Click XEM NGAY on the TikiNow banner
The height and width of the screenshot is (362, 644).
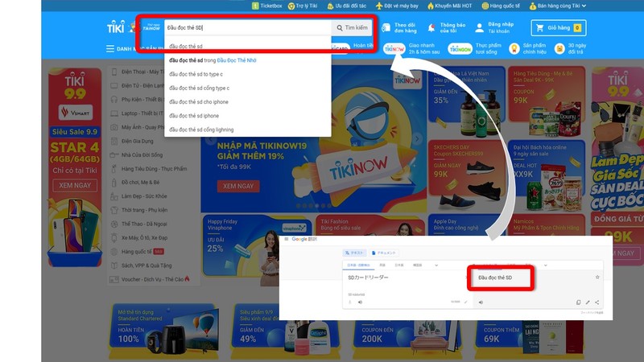(x=238, y=184)
